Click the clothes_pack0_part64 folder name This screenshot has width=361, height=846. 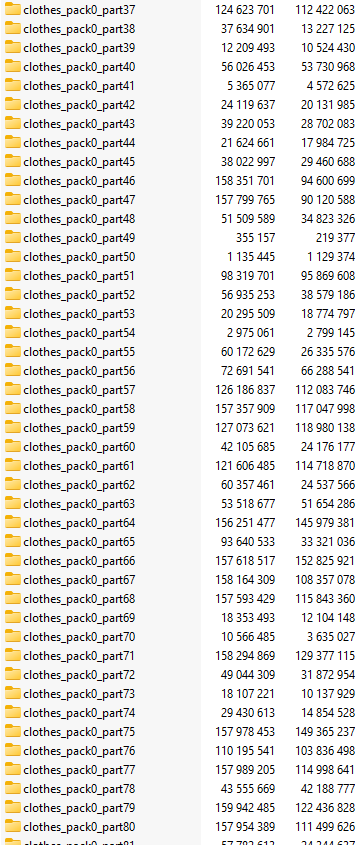pos(79,523)
